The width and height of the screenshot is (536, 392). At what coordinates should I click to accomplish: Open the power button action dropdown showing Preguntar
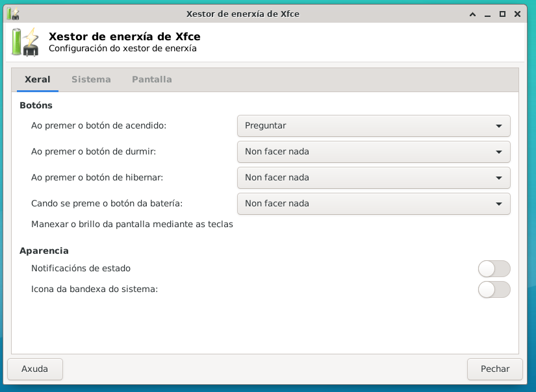tap(374, 126)
